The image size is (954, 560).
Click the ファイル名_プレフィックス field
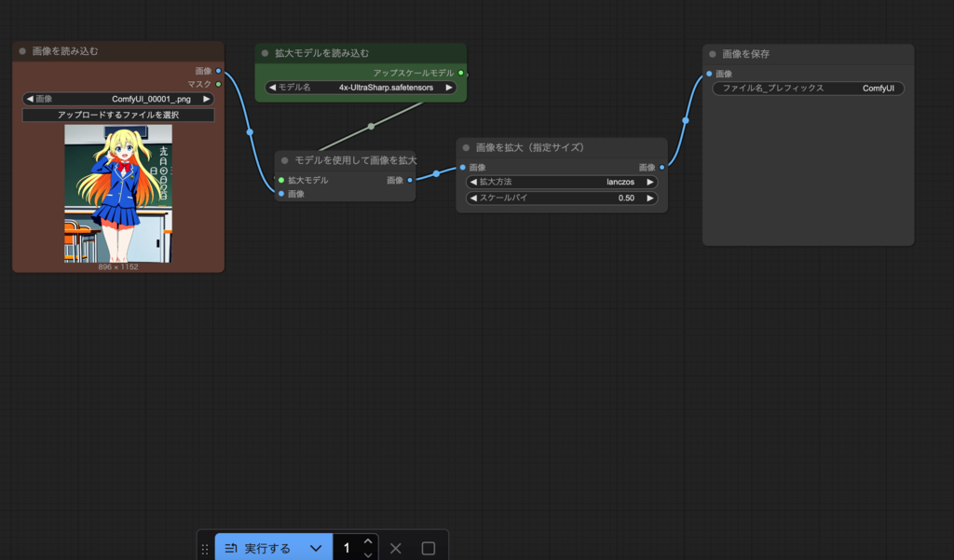pos(808,89)
